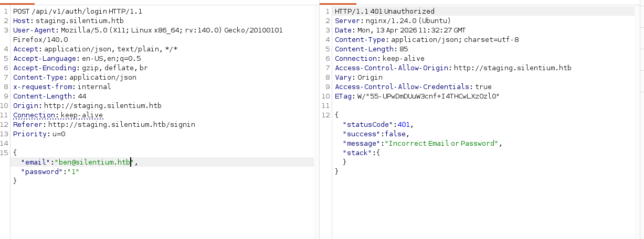Select the text 'Incorrect Email or Password'
Screen dimensions: 644x239
(x=444, y=143)
